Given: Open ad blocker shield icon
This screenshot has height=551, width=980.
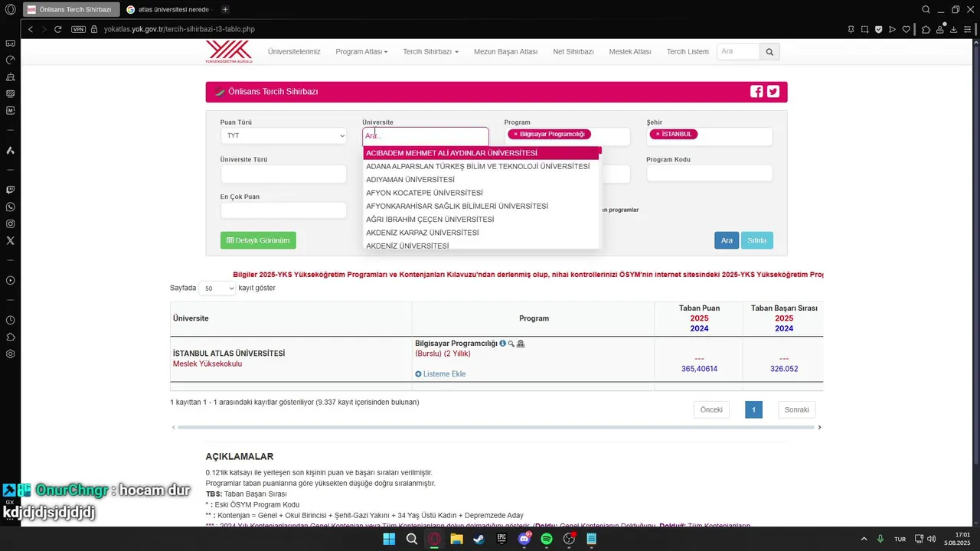Looking at the screenshot, I should [878, 29].
